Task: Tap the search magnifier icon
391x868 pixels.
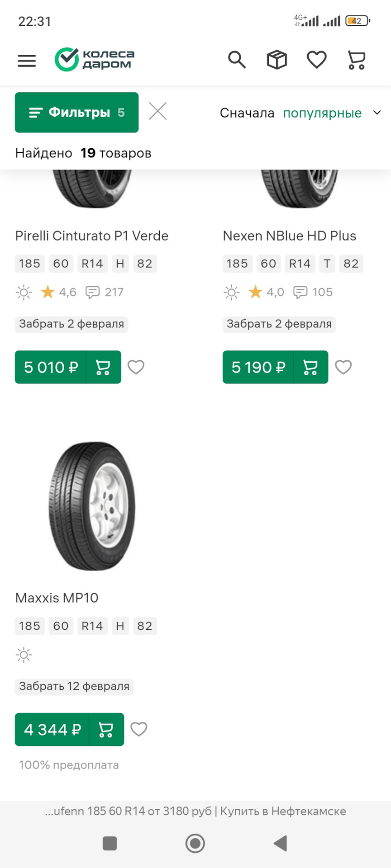Action: tap(237, 60)
